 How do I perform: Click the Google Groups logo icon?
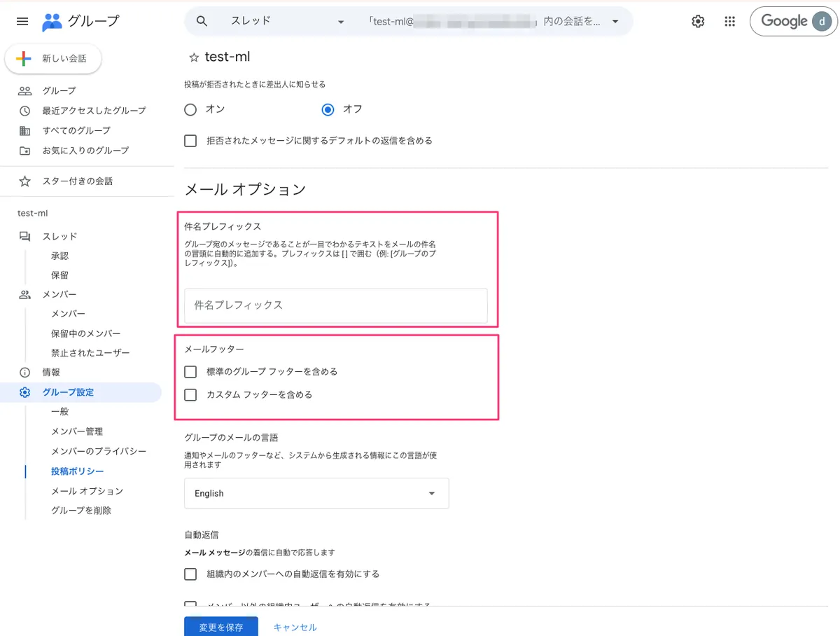pos(52,22)
